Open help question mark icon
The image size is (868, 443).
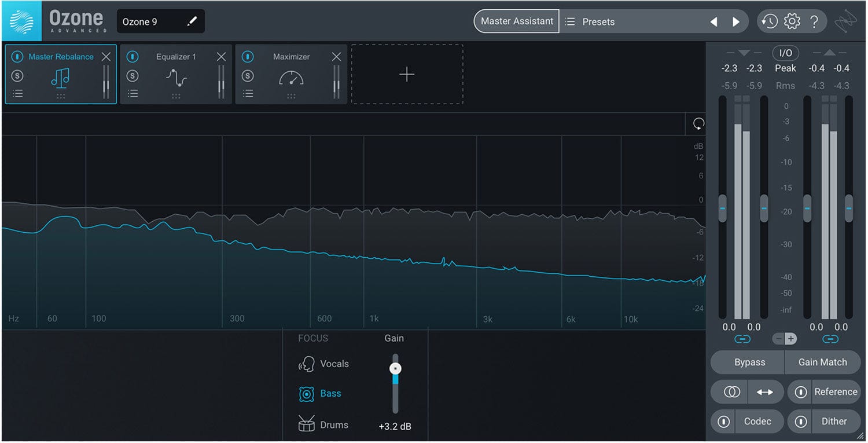[814, 21]
